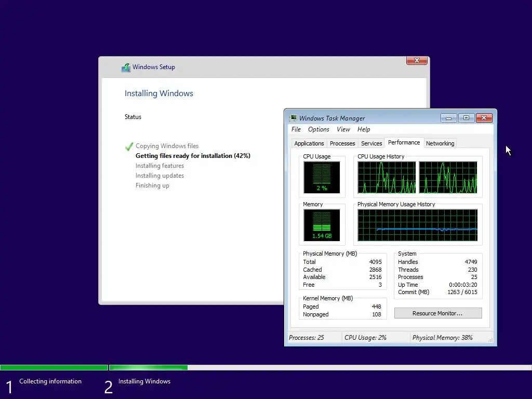Switch to the Networking tab

[x=440, y=143]
